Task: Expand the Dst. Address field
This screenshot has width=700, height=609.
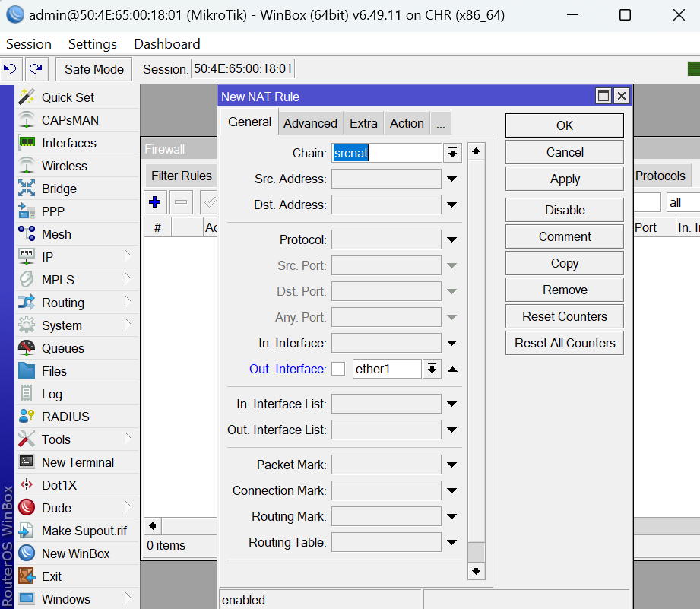Action: tap(451, 205)
